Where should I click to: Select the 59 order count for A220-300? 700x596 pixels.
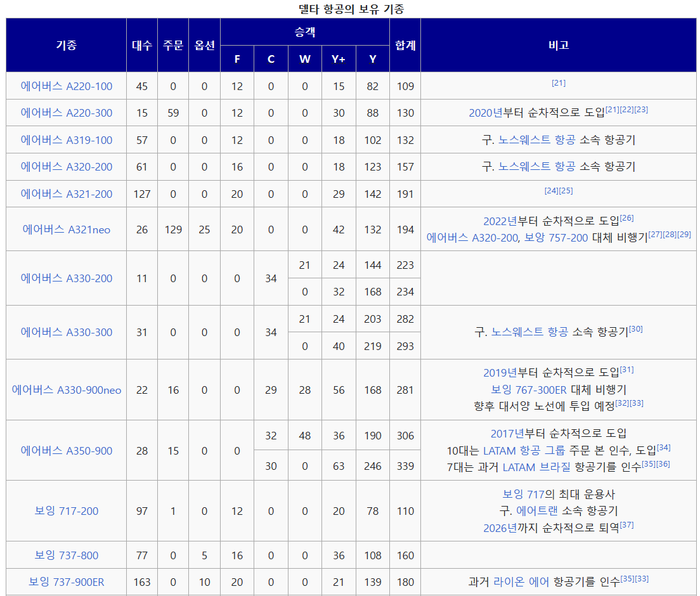pos(173,113)
